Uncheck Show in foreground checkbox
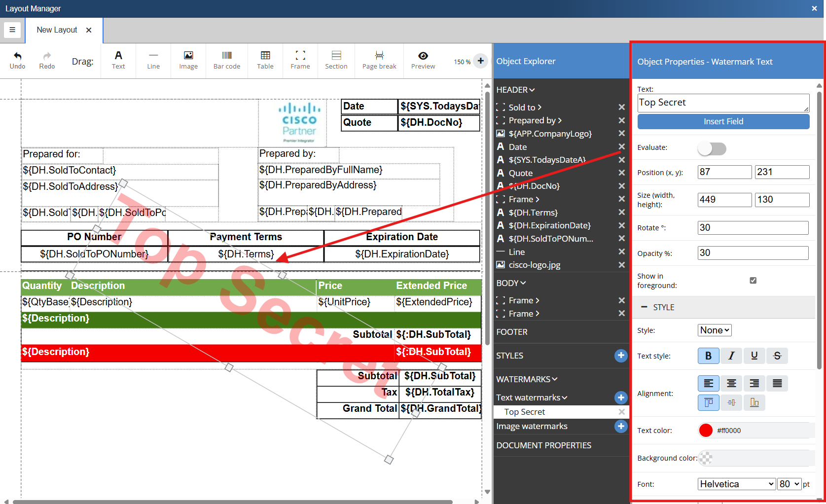 tap(753, 281)
